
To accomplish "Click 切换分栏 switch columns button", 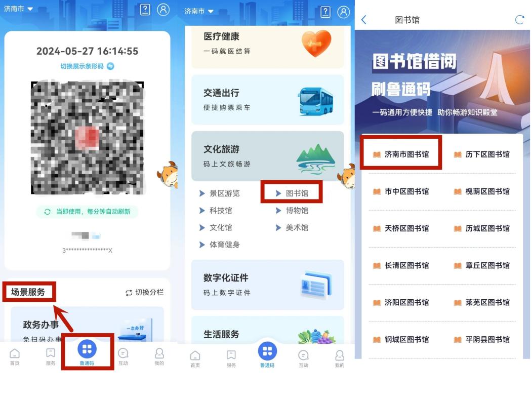I will pos(145,293).
